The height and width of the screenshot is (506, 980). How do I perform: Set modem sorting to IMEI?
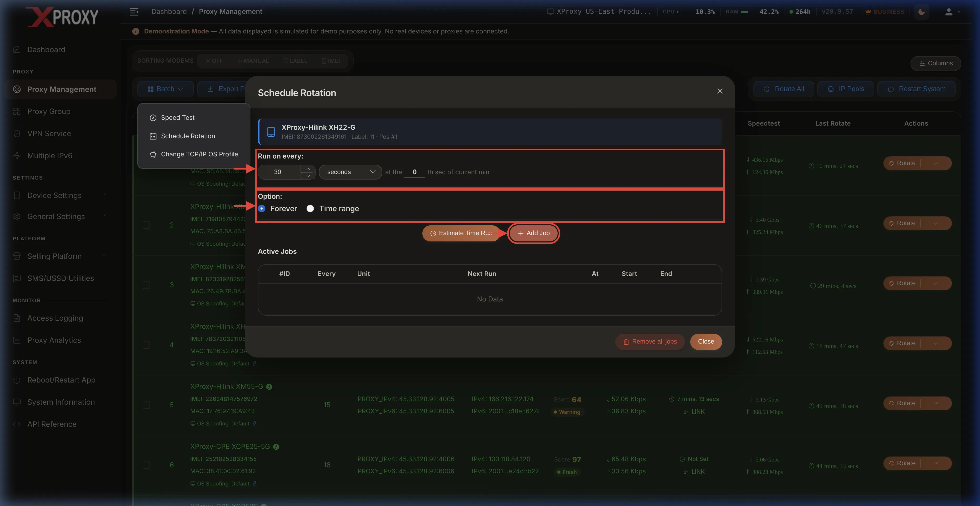[x=331, y=61]
